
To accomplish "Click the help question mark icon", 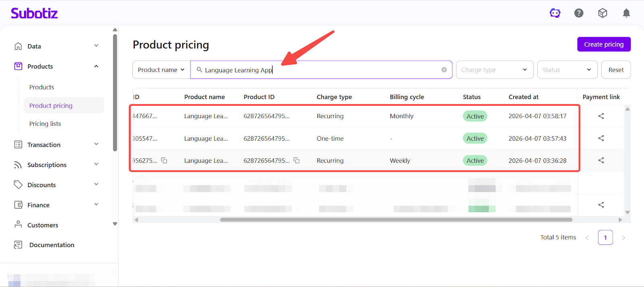I will pos(579,13).
